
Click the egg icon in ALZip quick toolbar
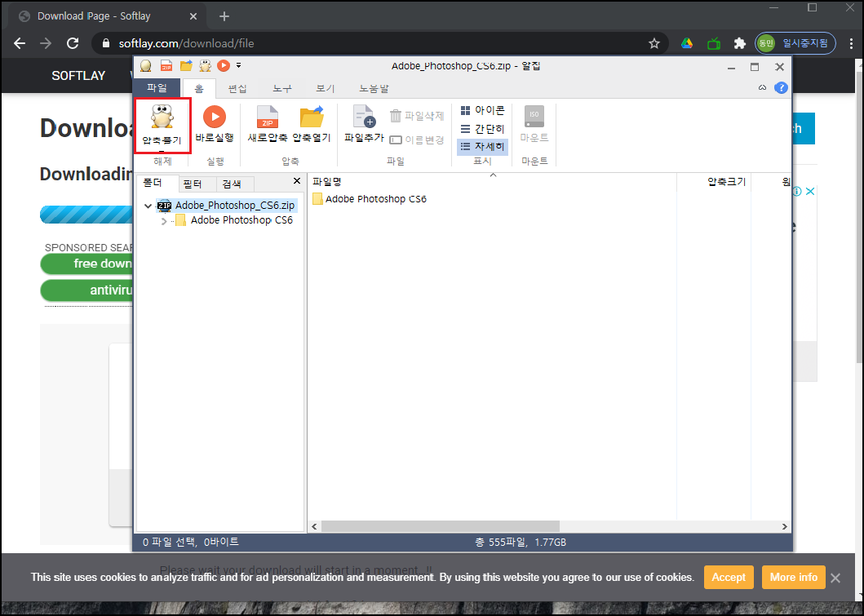point(145,66)
